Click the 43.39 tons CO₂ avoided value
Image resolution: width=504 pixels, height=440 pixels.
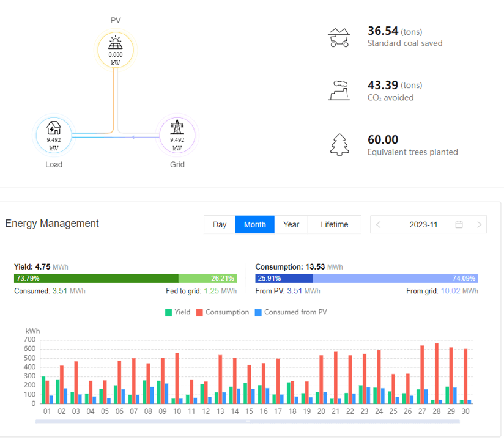(395, 85)
